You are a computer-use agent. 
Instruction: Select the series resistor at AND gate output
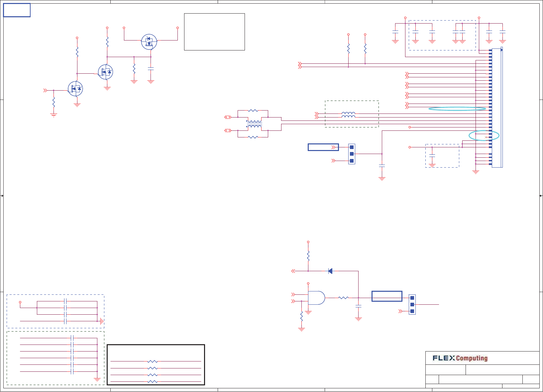pyautogui.click(x=343, y=298)
